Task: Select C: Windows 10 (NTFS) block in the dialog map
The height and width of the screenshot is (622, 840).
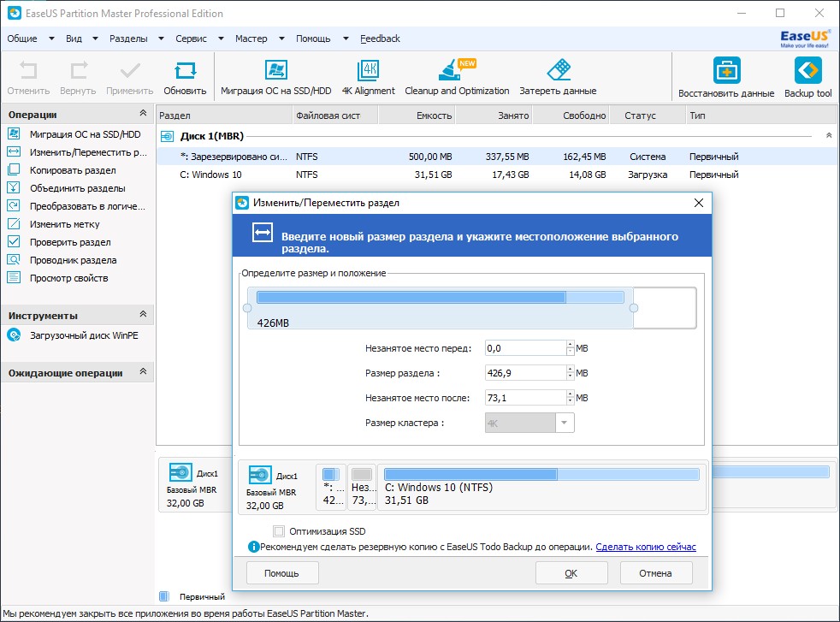Action: point(541,487)
